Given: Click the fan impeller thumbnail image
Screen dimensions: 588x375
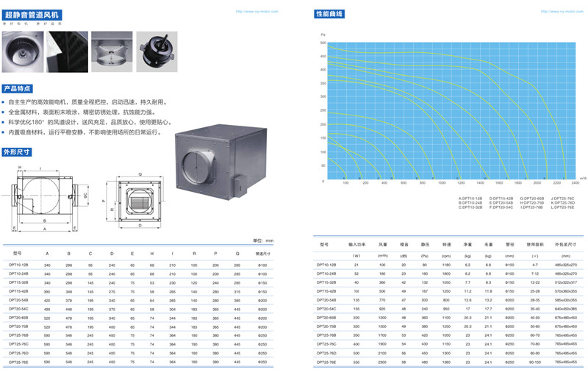Looking at the screenshot, I should pyautogui.click(x=23, y=51).
